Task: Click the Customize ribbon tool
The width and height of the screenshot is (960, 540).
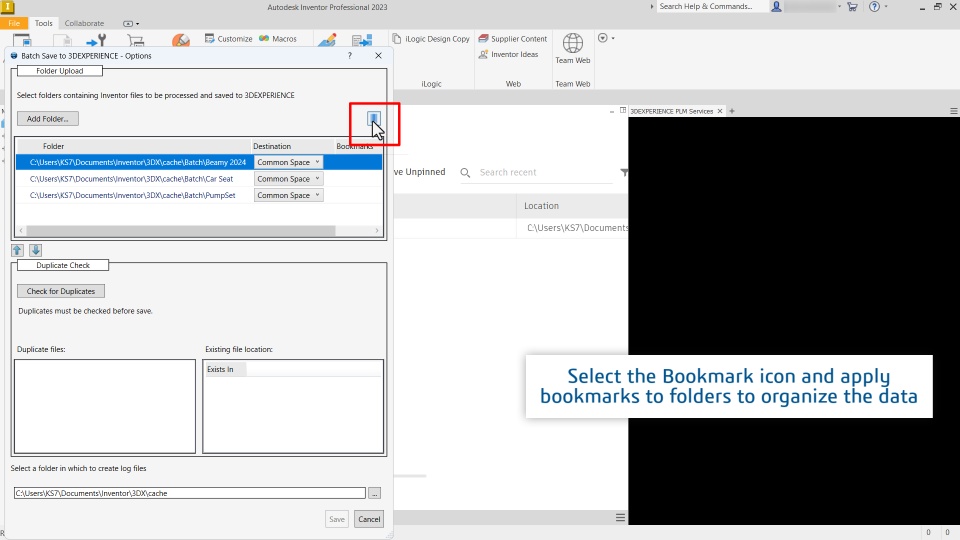Action: (x=228, y=39)
